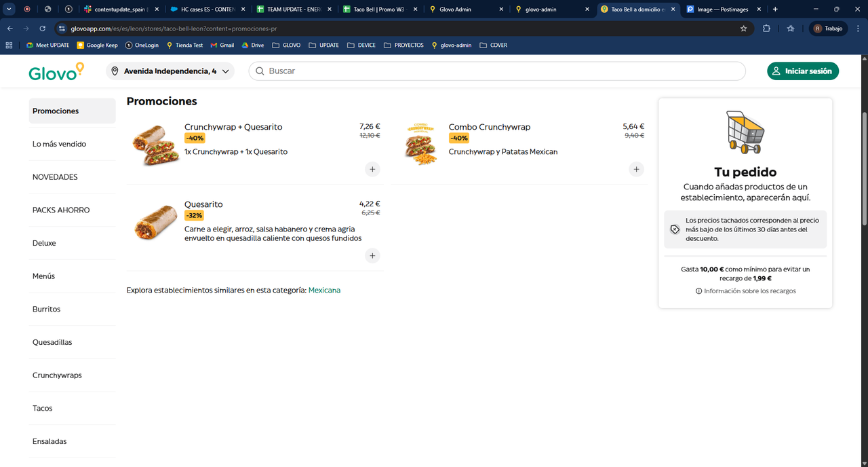
Task: Click the browser back arrow
Action: tap(9, 29)
